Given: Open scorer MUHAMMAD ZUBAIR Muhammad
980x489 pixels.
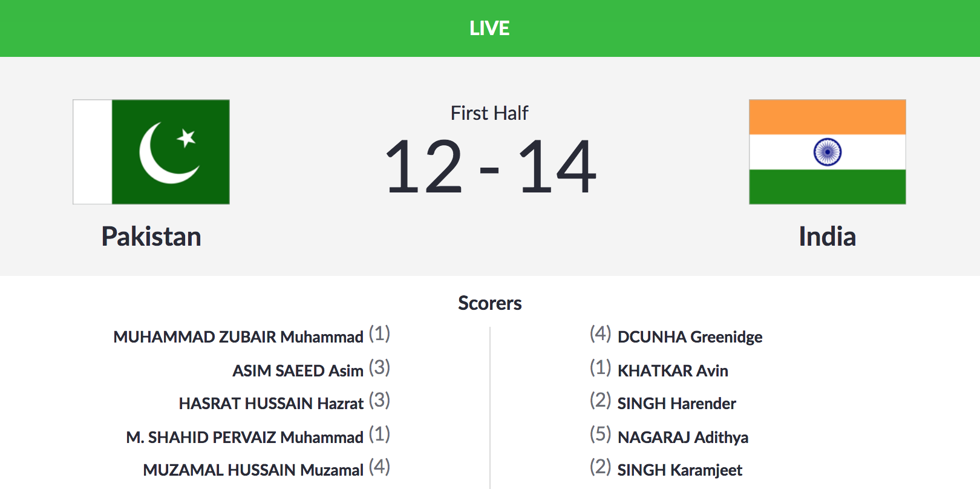Looking at the screenshot, I should click(238, 337).
